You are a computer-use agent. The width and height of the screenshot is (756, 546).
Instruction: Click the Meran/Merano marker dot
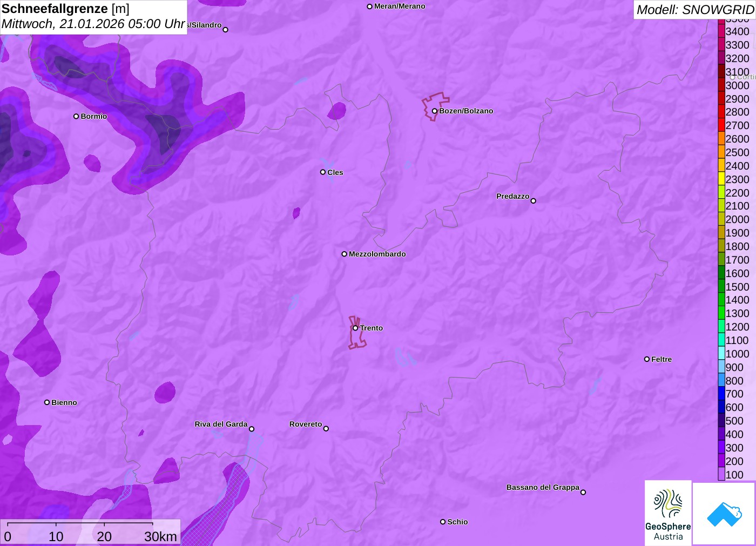(370, 6)
